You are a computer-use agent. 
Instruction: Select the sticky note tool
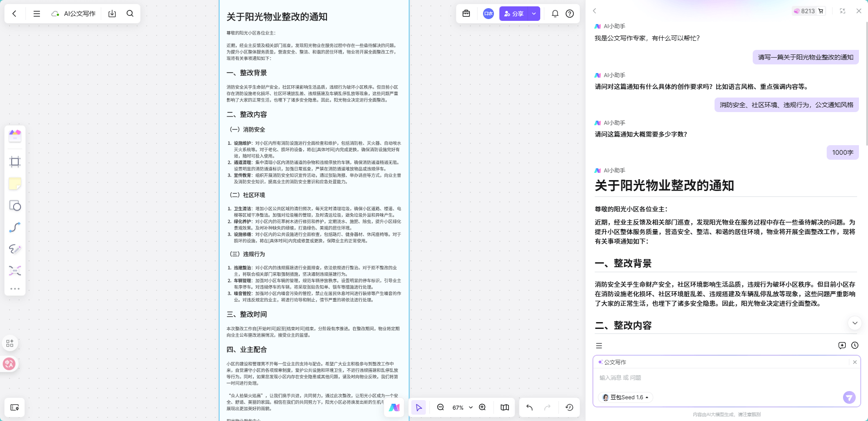[x=15, y=184]
